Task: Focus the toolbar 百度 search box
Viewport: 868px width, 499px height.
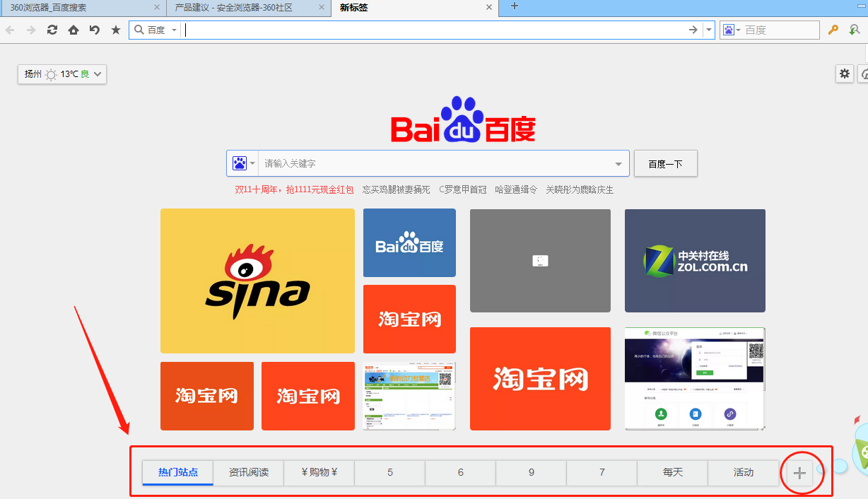Action: coord(780,30)
